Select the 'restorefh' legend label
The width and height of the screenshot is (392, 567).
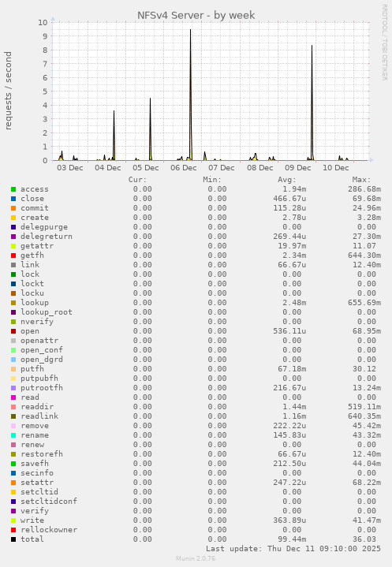[x=42, y=453]
